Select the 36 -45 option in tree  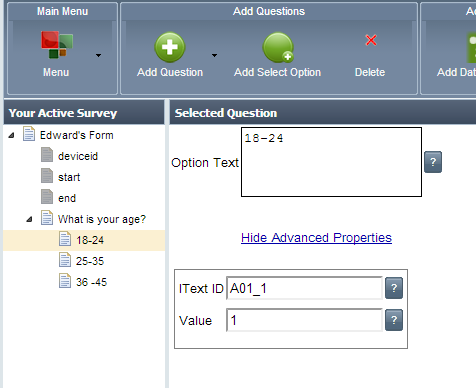(x=91, y=282)
